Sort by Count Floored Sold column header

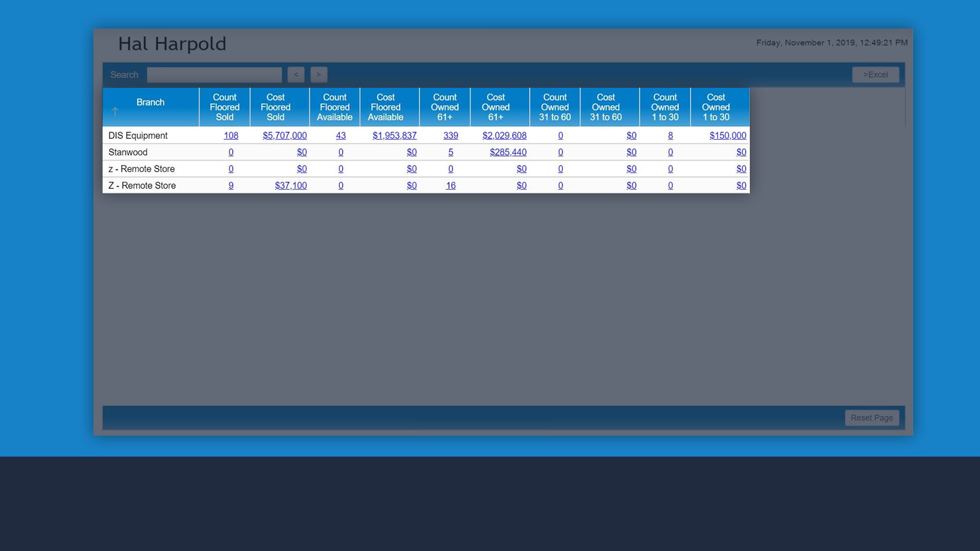click(x=225, y=107)
